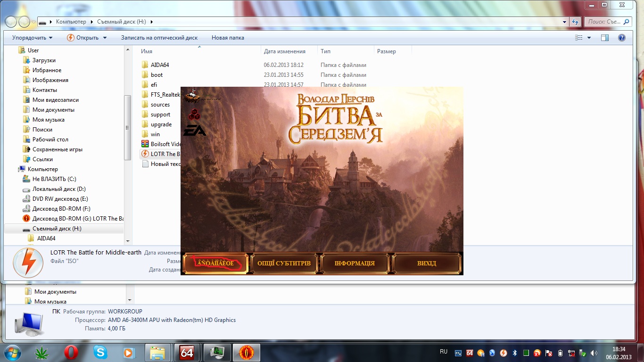
Task: Launch Opera from the taskbar
Action: tap(71, 352)
